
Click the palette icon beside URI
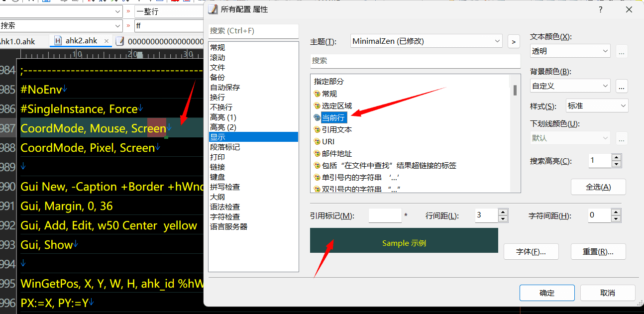[x=317, y=141]
